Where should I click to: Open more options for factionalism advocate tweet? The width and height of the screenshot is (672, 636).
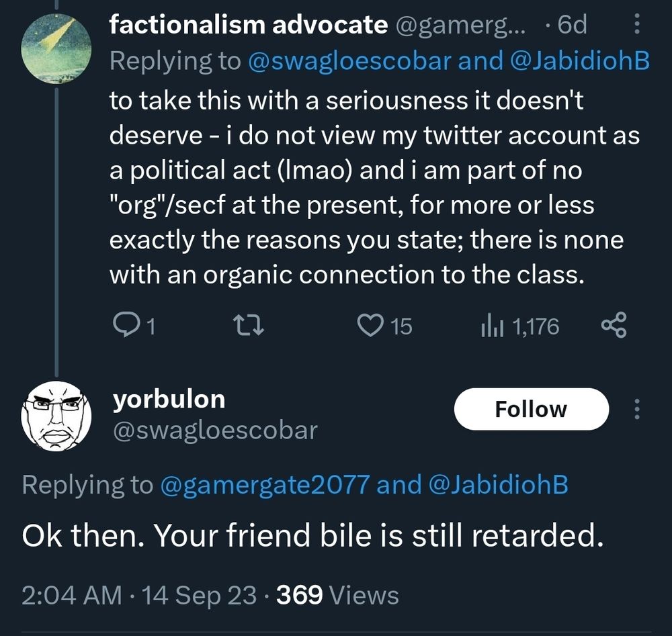click(637, 26)
